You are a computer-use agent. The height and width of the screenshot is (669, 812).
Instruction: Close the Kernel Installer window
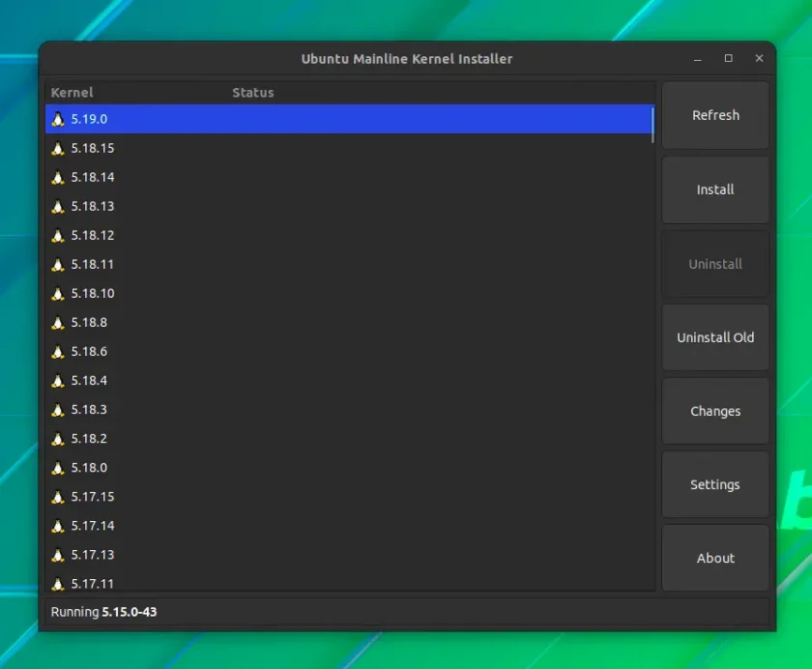pyautogui.click(x=759, y=58)
